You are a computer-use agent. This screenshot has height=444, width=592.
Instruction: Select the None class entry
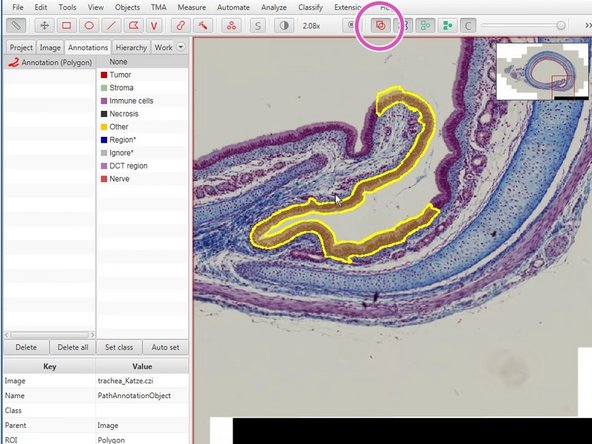tap(143, 62)
